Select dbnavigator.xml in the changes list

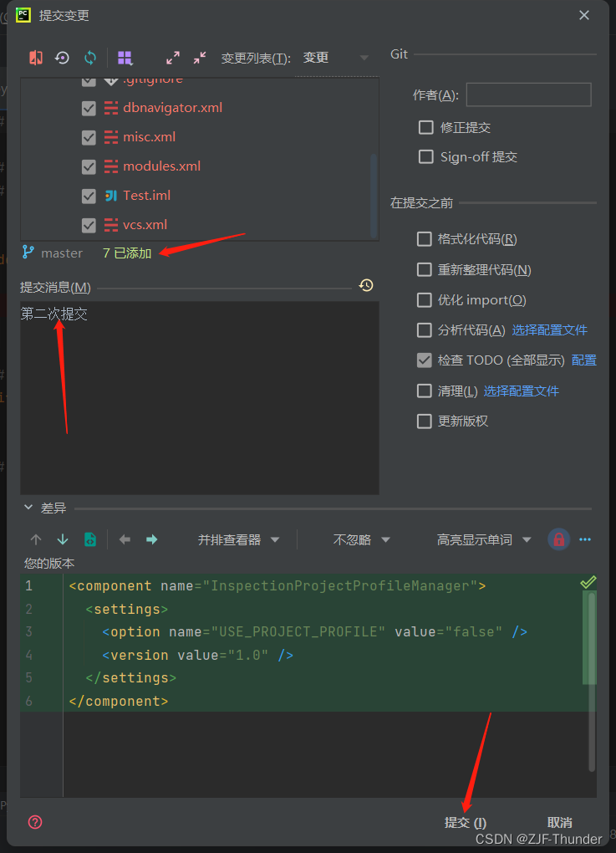pos(172,108)
